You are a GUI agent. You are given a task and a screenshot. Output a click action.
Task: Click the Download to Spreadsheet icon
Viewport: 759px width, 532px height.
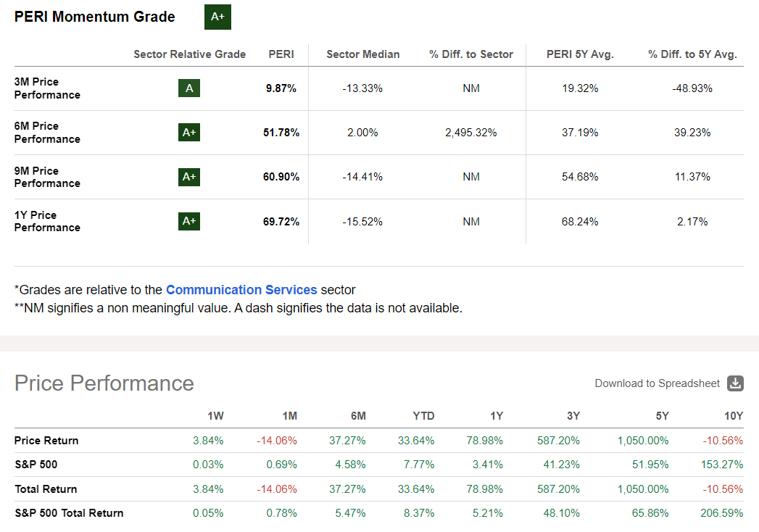735,383
